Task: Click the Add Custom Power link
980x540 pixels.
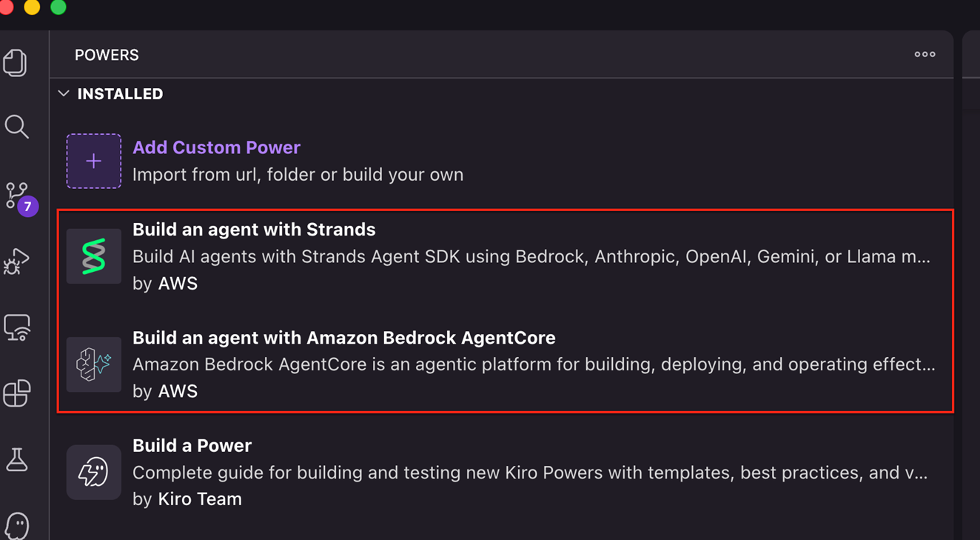Action: pyautogui.click(x=216, y=147)
